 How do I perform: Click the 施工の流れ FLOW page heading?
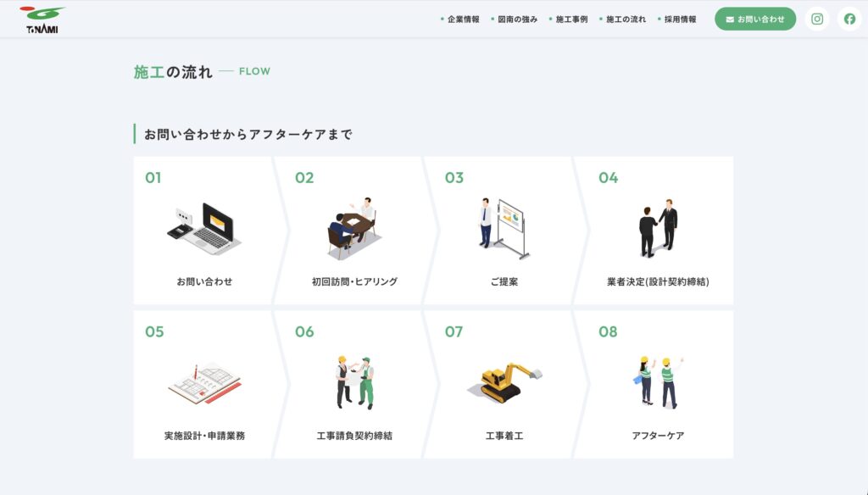pyautogui.click(x=201, y=72)
